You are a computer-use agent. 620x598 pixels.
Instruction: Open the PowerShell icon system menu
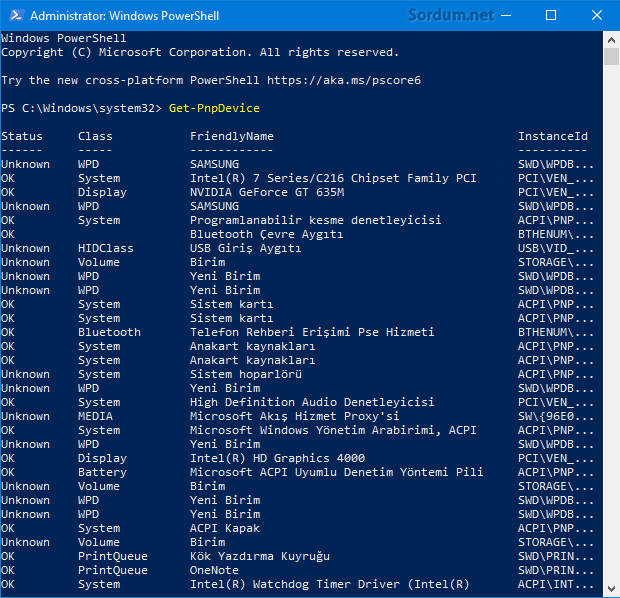coord(16,15)
